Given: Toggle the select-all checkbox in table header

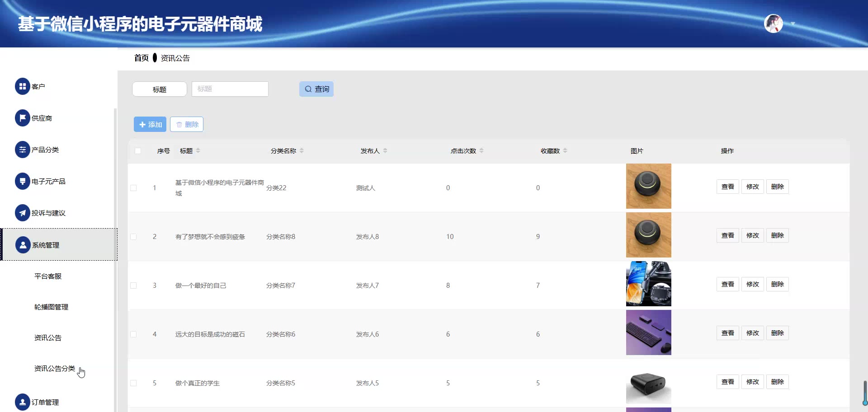Looking at the screenshot, I should point(138,151).
